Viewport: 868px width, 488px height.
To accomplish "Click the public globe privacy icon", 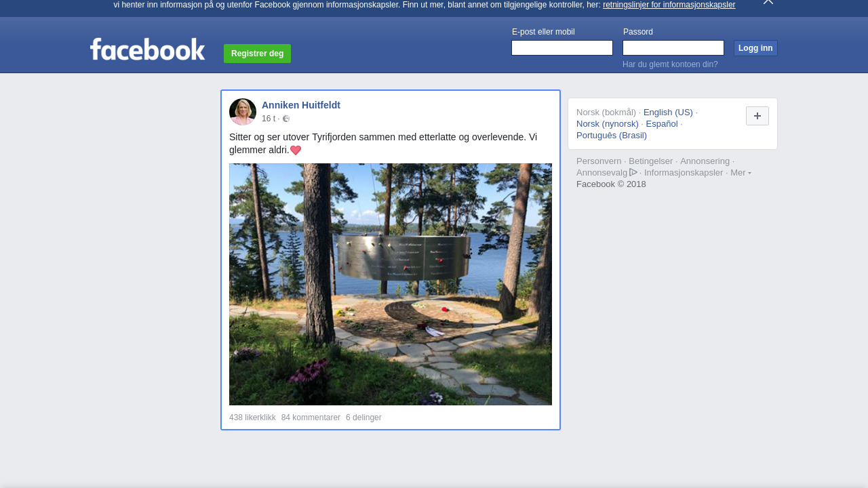I will [x=286, y=119].
